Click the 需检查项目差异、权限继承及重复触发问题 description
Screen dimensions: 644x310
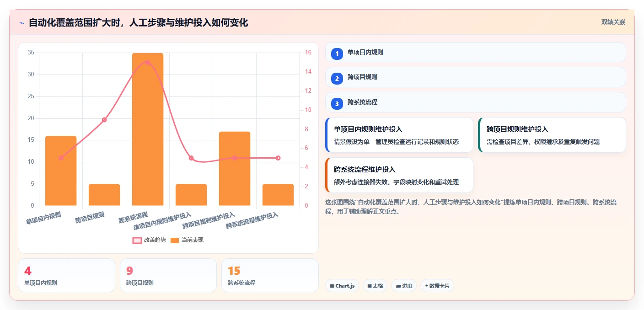(543, 142)
